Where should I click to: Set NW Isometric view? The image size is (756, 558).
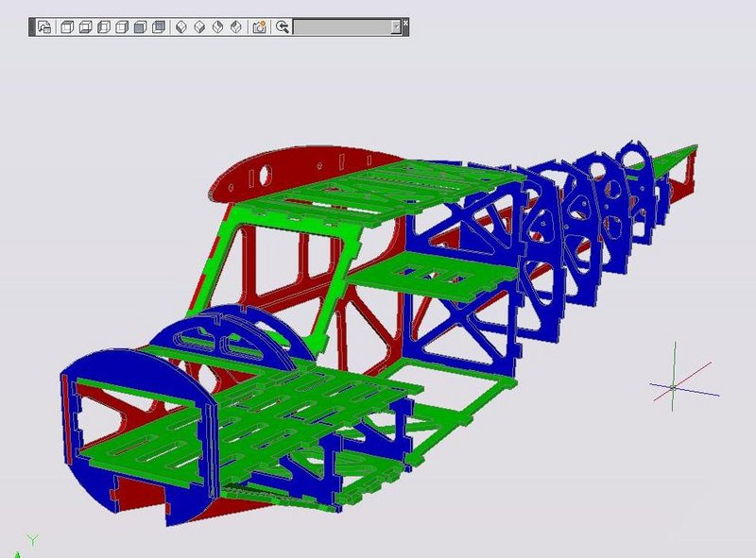point(236,27)
